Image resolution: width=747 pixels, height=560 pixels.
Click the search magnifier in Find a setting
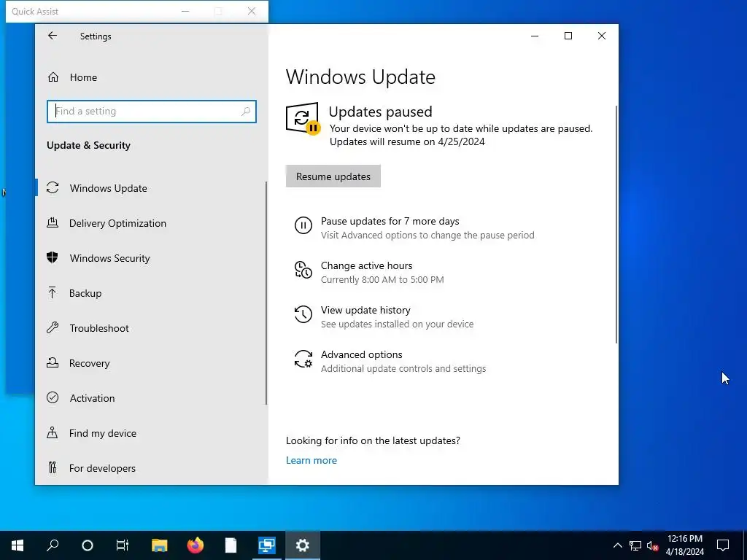[x=246, y=112]
